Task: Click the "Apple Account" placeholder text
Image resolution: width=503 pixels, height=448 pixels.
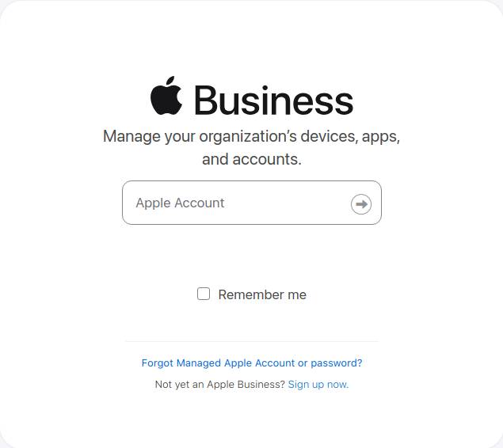Action: [x=180, y=203]
